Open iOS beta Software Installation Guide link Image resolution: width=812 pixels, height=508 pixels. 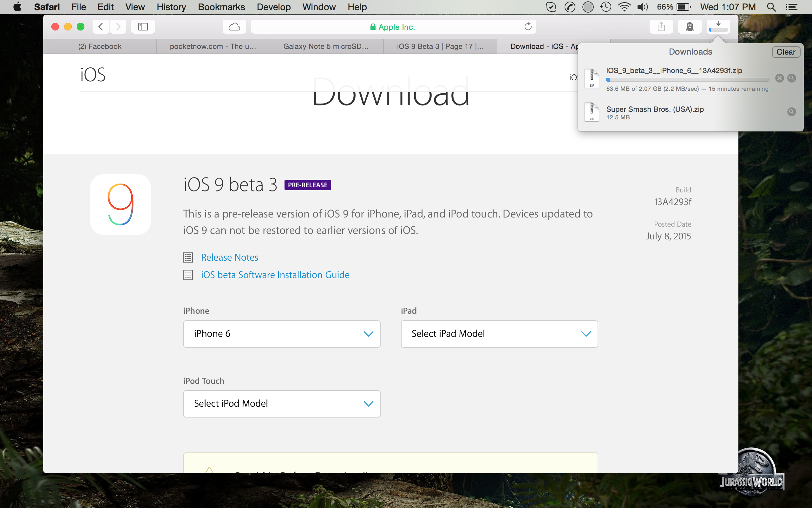(x=275, y=275)
